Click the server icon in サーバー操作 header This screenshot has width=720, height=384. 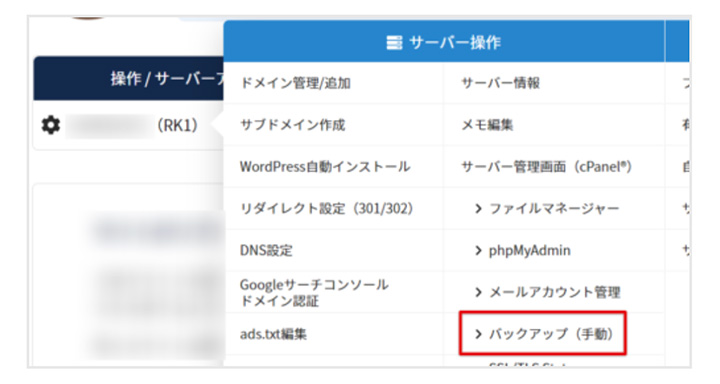coord(394,42)
